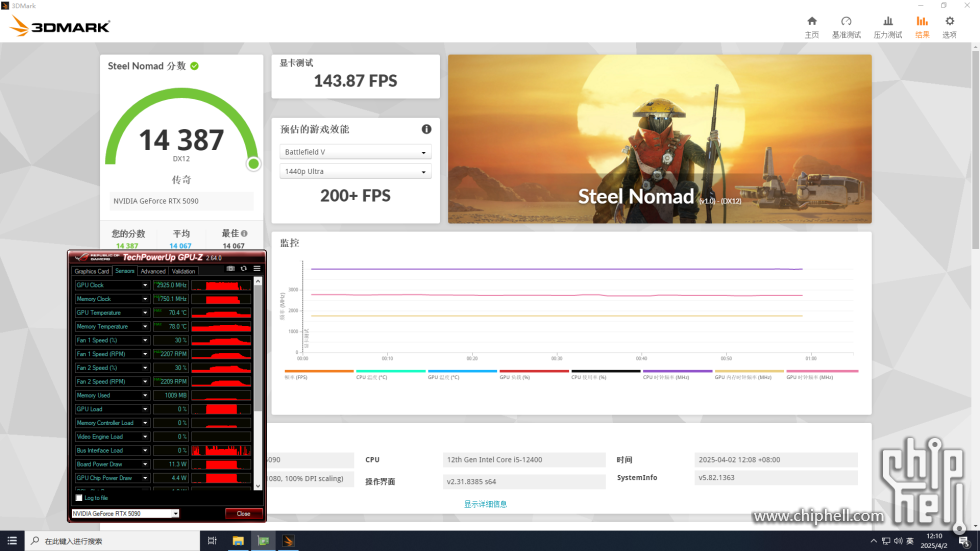
Task: Open File Explorer from taskbar
Action: (x=238, y=541)
